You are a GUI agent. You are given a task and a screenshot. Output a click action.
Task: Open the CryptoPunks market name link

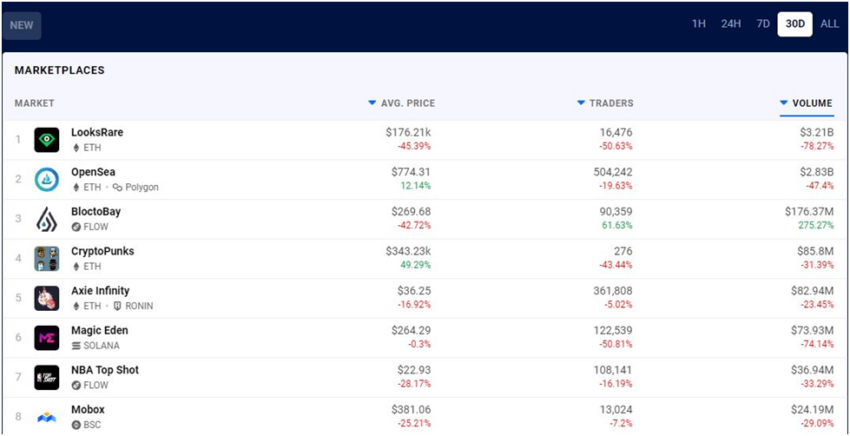tap(102, 251)
